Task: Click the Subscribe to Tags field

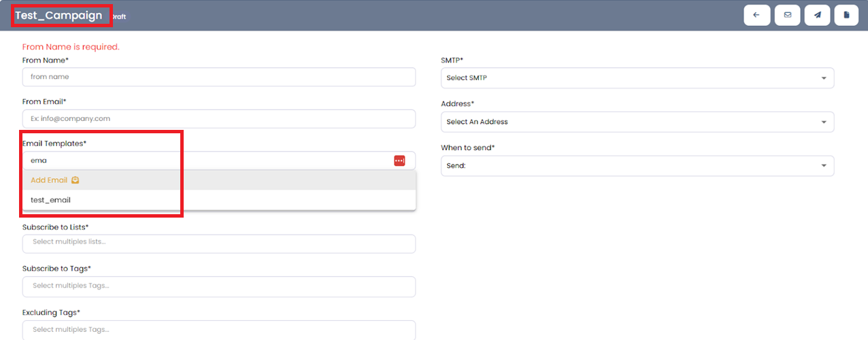Action: click(218, 286)
